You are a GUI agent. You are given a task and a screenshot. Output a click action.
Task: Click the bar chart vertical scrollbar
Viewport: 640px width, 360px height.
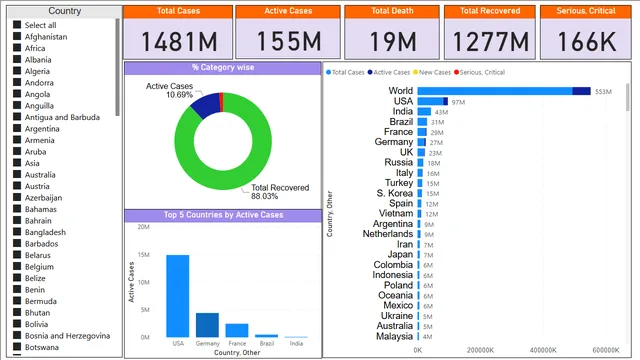628,97
